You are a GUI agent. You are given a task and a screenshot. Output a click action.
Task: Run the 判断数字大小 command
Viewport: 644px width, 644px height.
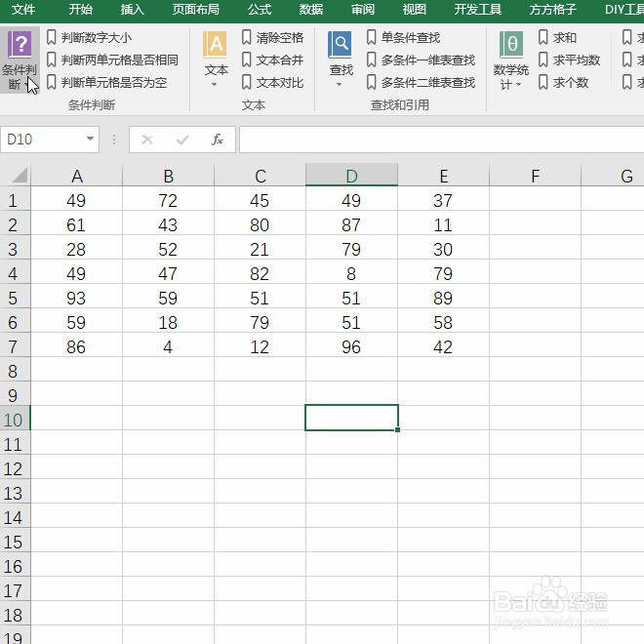pos(97,38)
